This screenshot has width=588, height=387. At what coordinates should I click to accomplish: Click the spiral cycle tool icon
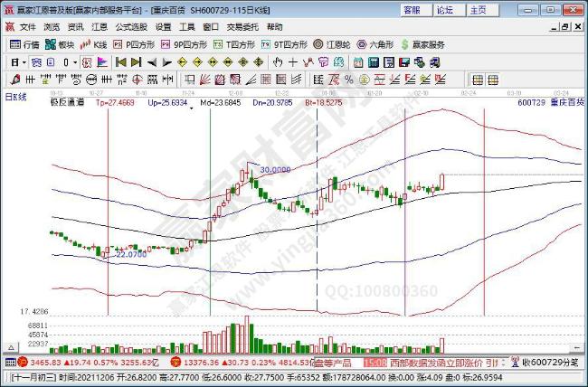click(x=76, y=80)
